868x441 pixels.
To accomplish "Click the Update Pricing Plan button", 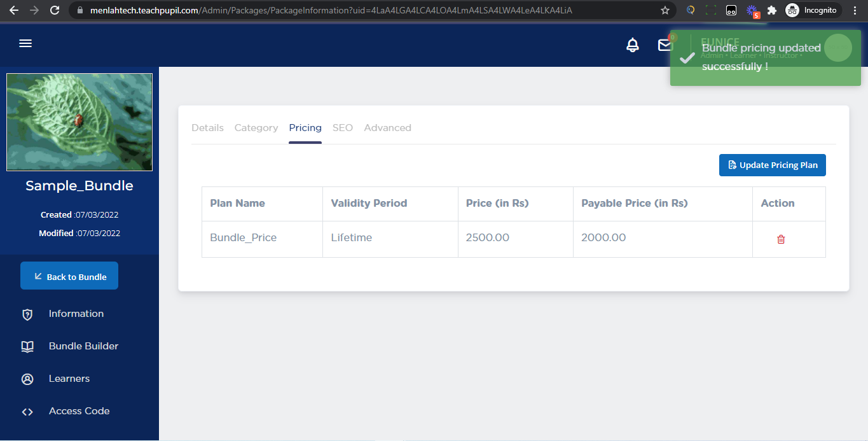I will 772,165.
